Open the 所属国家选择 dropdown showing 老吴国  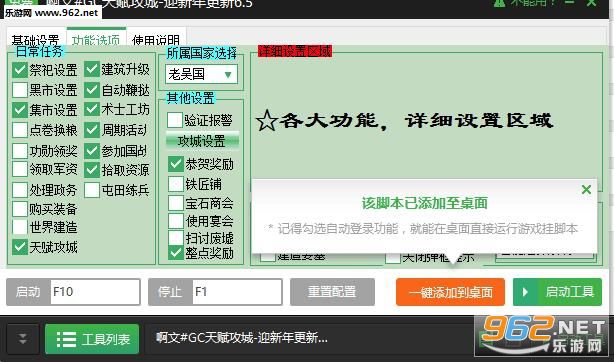coord(201,74)
